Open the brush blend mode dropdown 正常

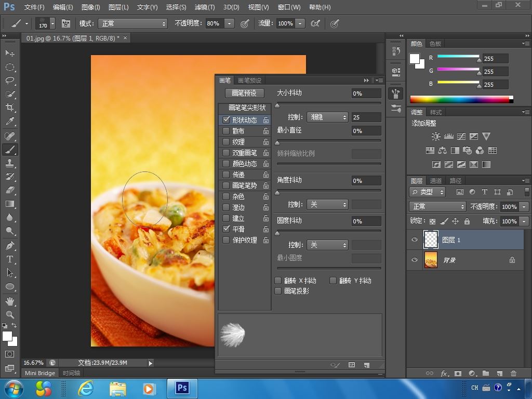133,23
